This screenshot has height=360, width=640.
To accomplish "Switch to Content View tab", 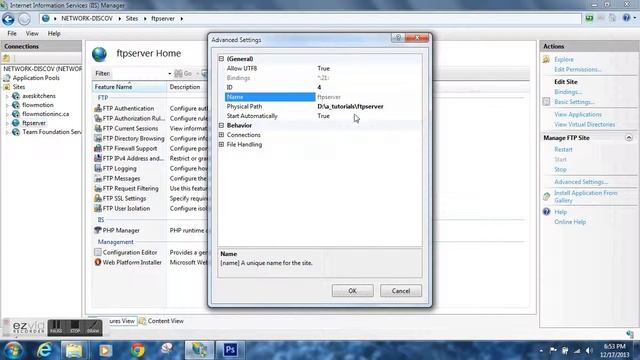I will coord(161,321).
